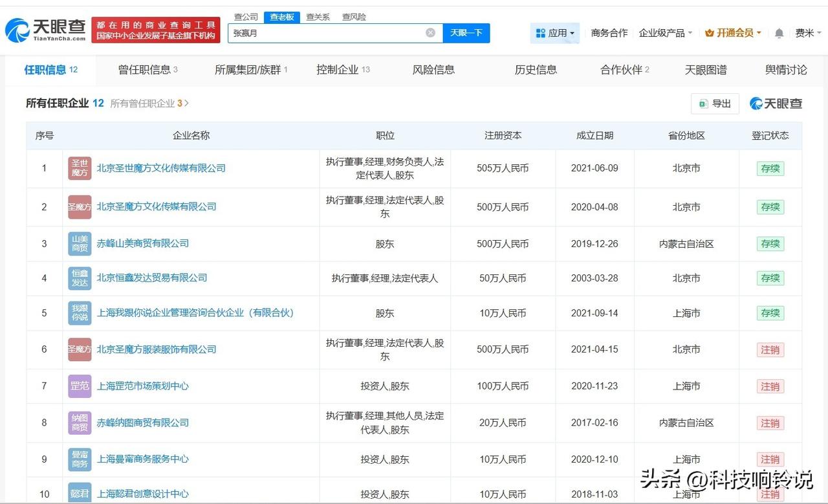This screenshot has width=828, height=504.
Task: Open notifications bell icon
Action: pyautogui.click(x=779, y=33)
